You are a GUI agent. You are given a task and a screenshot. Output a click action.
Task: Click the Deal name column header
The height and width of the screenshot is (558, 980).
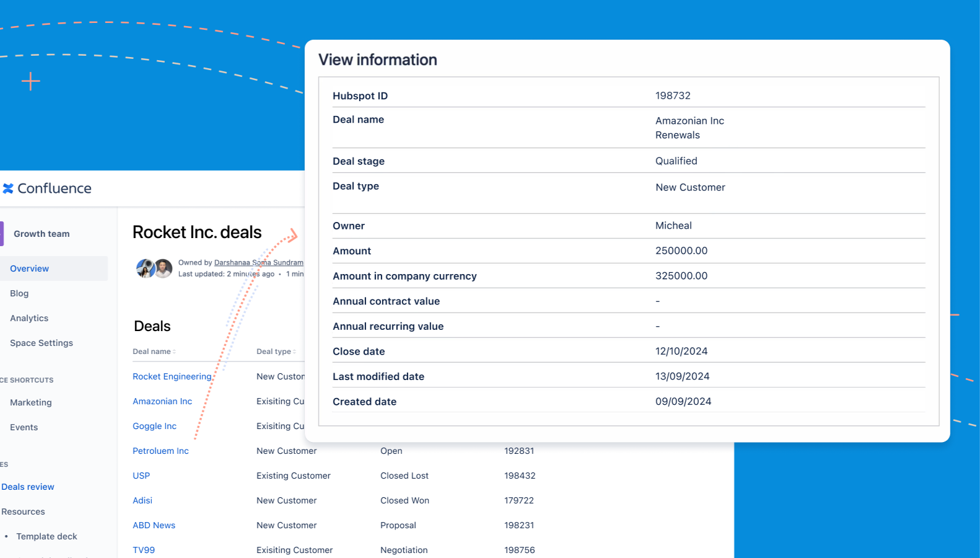(152, 352)
